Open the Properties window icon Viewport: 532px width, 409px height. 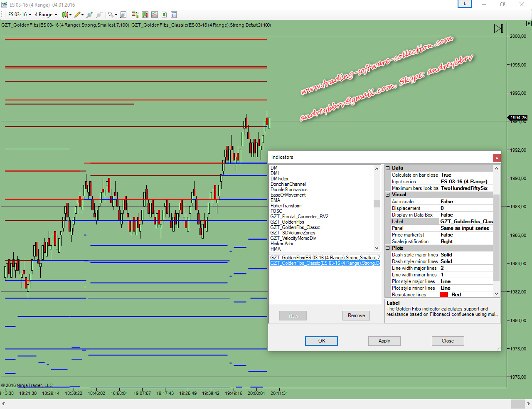tap(174, 15)
